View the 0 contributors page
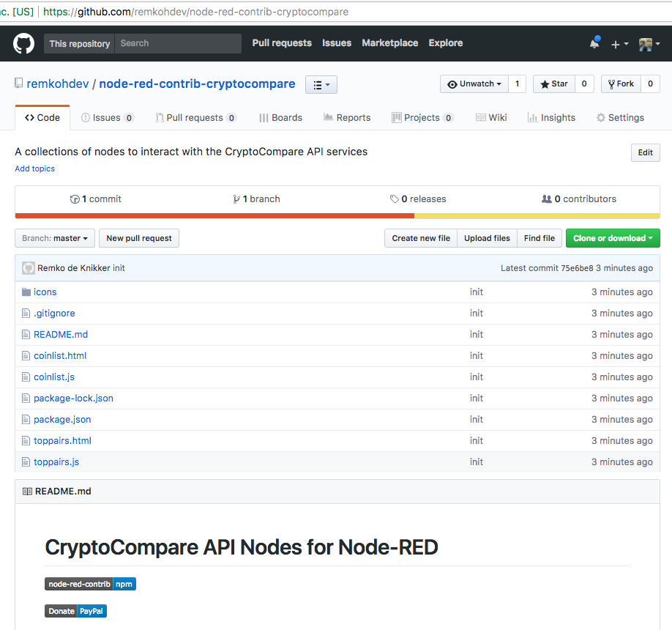672x630 pixels. 579,199
